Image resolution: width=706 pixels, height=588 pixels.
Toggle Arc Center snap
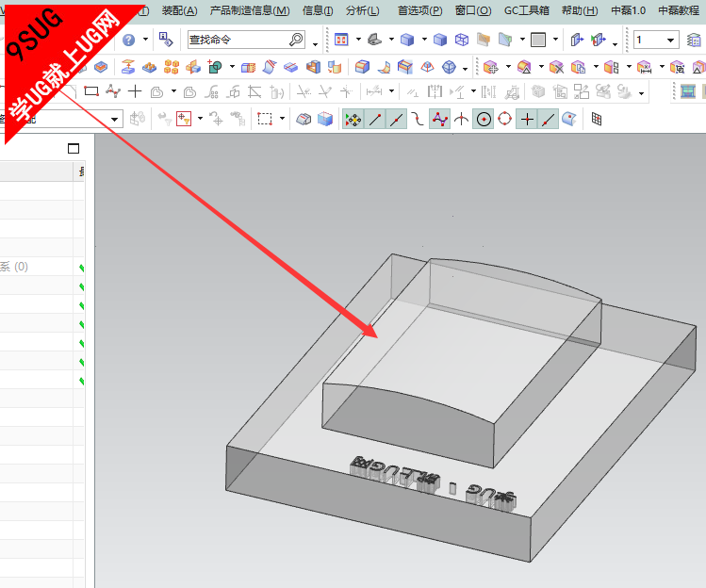click(x=484, y=120)
